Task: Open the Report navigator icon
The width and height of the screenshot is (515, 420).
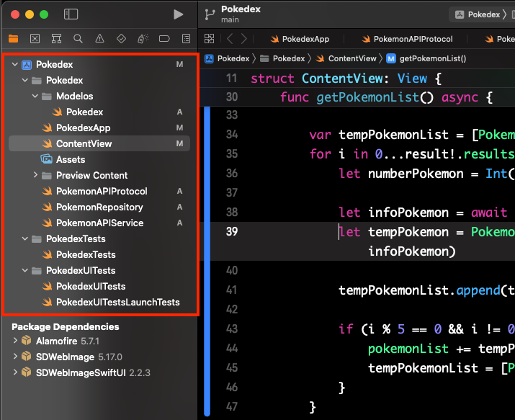Action: coord(186,38)
